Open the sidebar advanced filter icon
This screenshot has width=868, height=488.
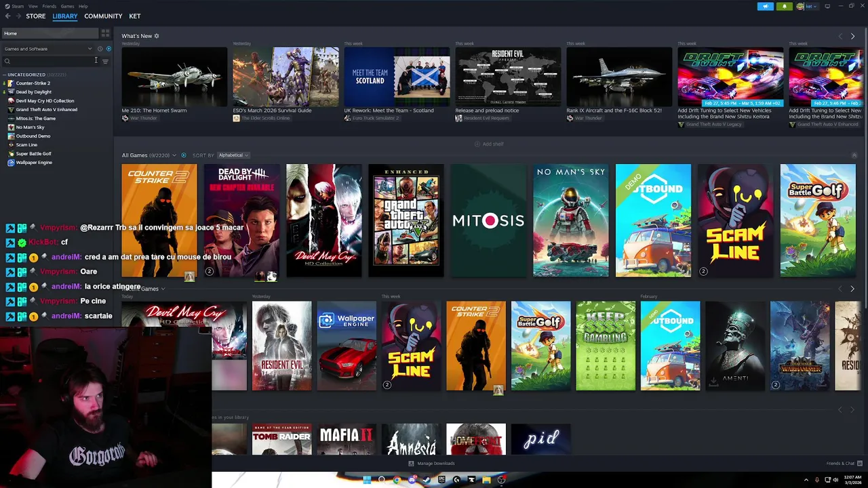click(105, 62)
